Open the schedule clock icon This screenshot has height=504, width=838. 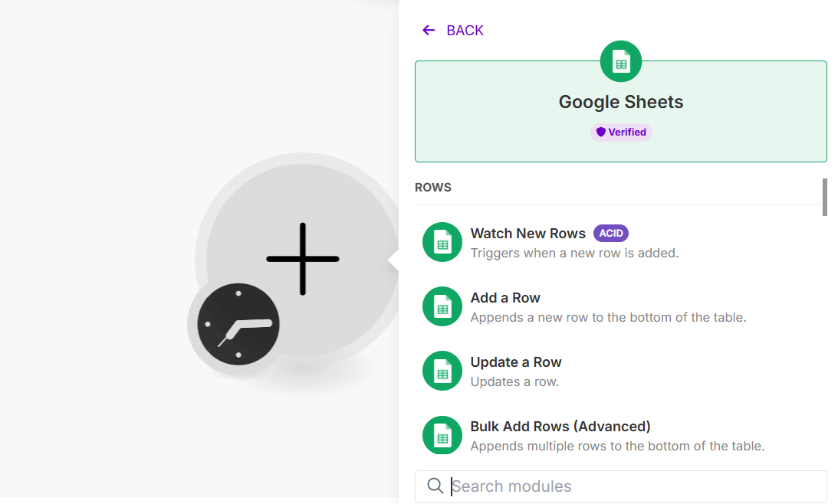[238, 324]
